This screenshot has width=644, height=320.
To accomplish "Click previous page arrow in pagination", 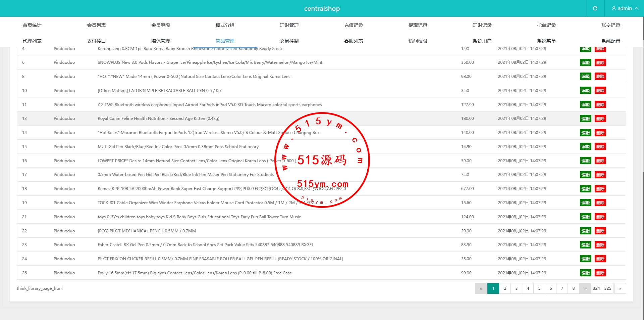I will pyautogui.click(x=481, y=288).
